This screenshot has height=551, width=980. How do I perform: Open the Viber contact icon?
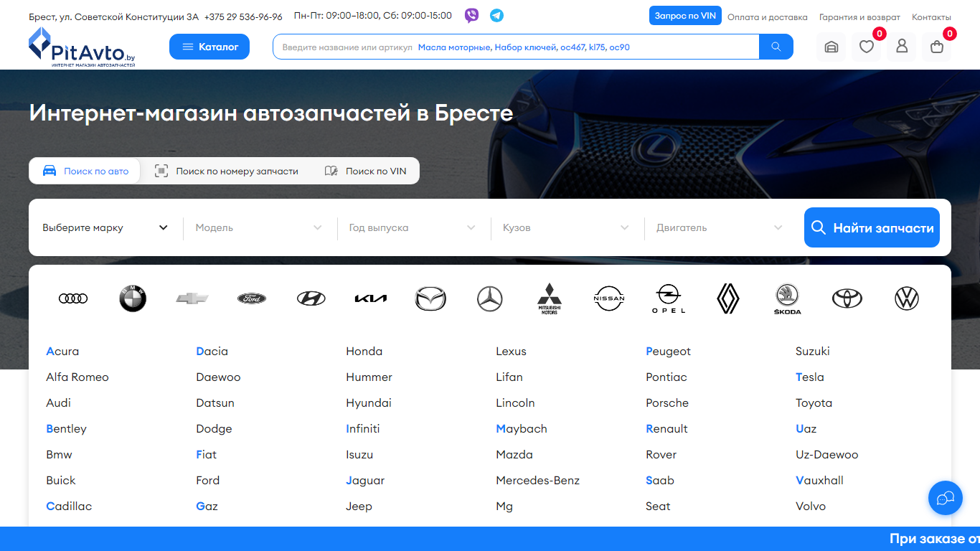[471, 16]
